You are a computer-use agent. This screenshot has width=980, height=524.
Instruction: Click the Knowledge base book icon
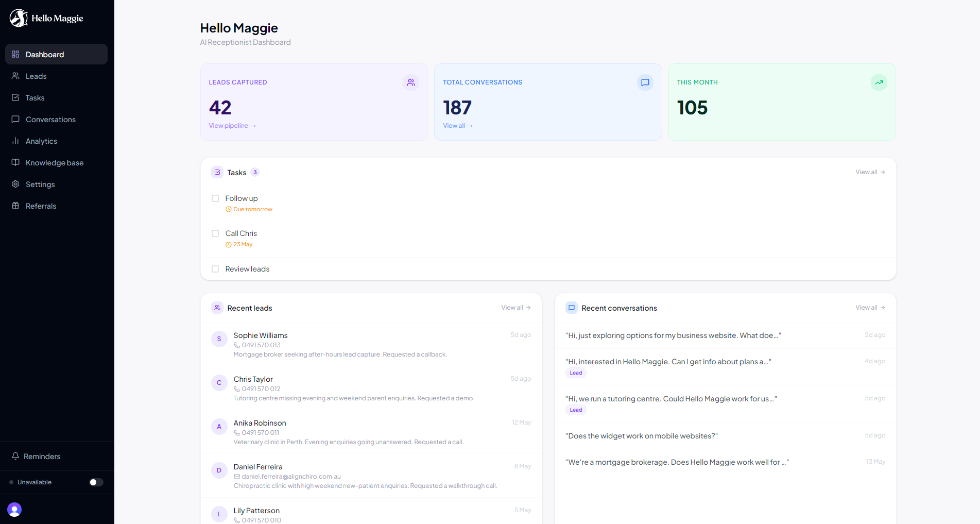coord(15,162)
